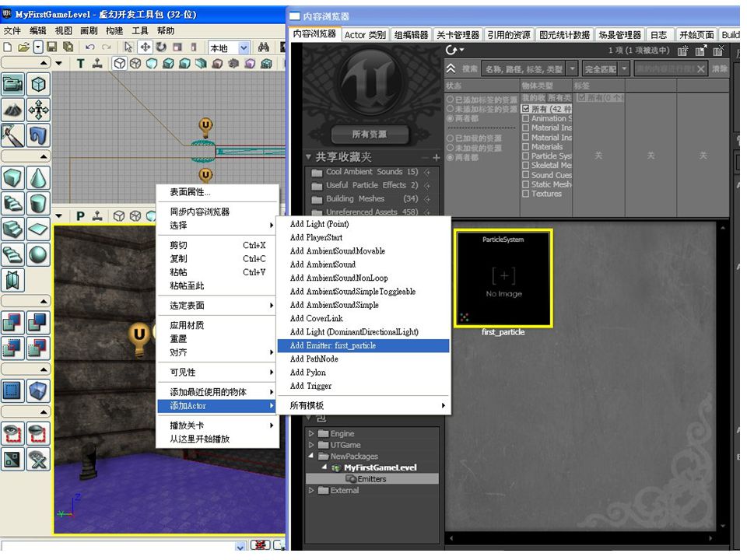Viewport: 747px width, 560px height.
Task: Choose the cone brush builder
Action: (x=38, y=178)
